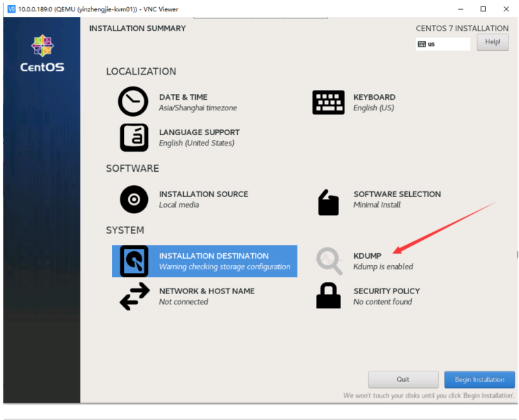Open KDUMP configuration label
Screen dimensions: 519x420
(368, 256)
